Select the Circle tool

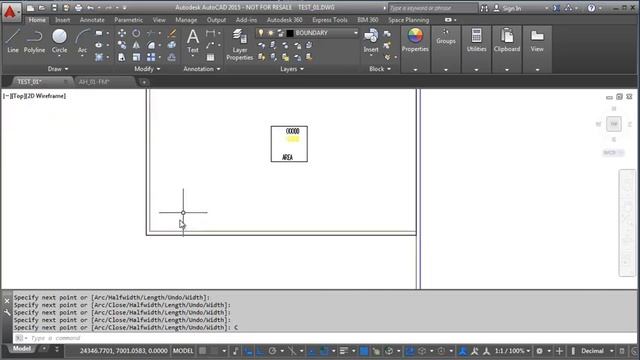click(60, 41)
